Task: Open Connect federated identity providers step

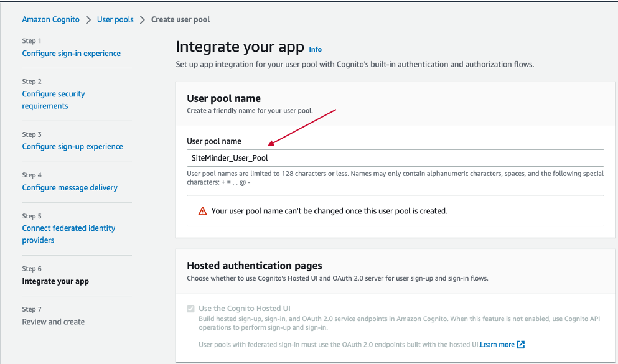Action: [x=68, y=234]
